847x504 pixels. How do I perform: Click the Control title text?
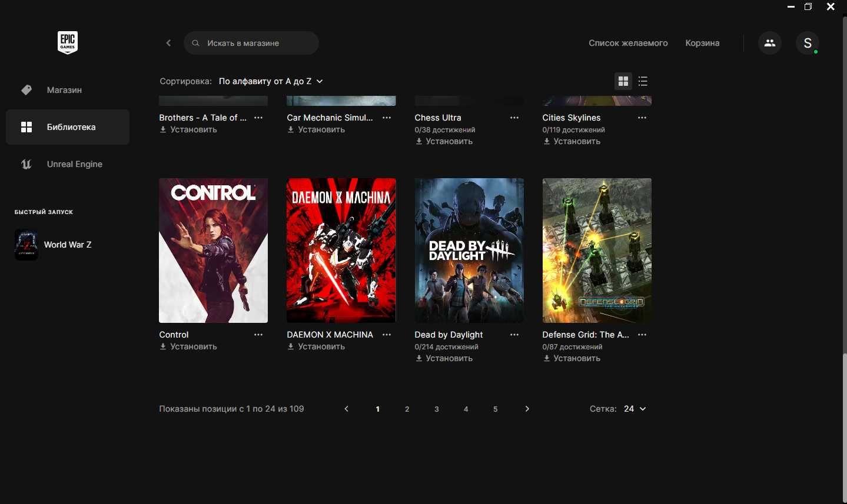pos(174,335)
